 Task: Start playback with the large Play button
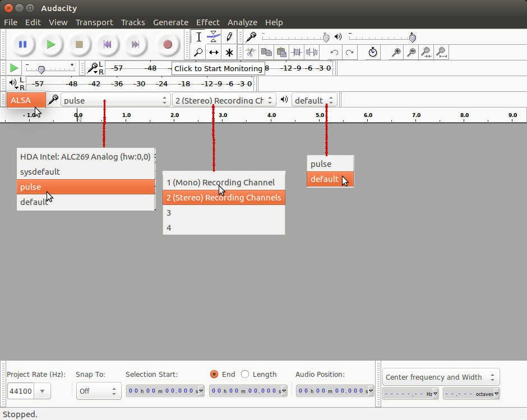[51, 44]
